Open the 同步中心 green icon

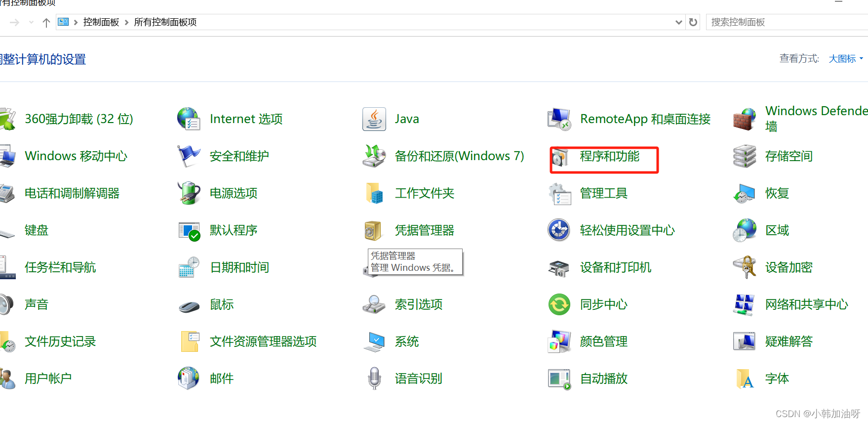(x=559, y=304)
